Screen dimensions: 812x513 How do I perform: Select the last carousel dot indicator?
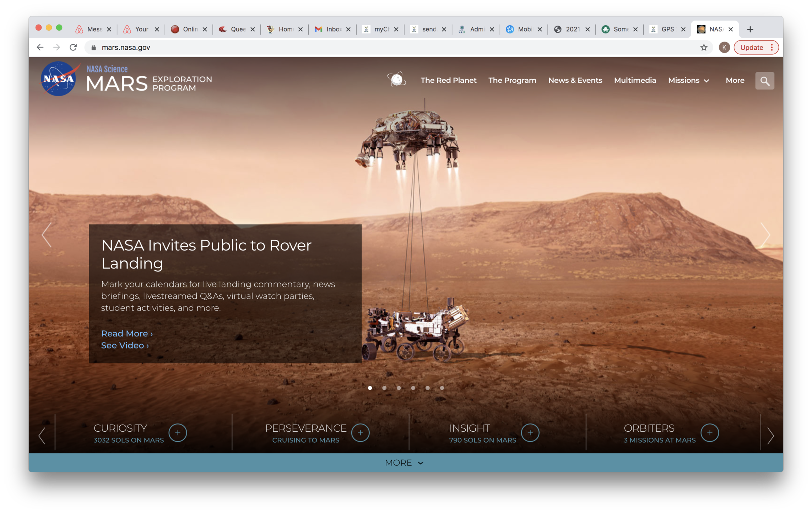442,388
